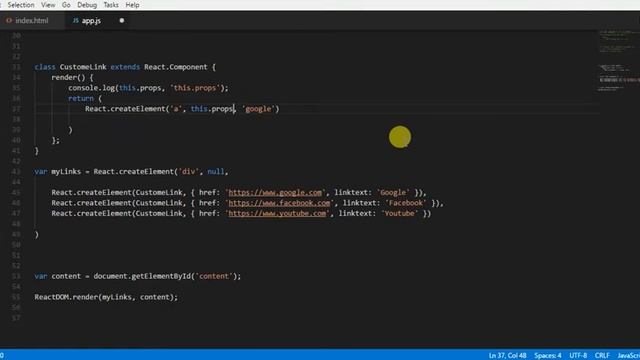Click the 'Google' linktext string on line 45
The image size is (640, 360).
(x=393, y=193)
